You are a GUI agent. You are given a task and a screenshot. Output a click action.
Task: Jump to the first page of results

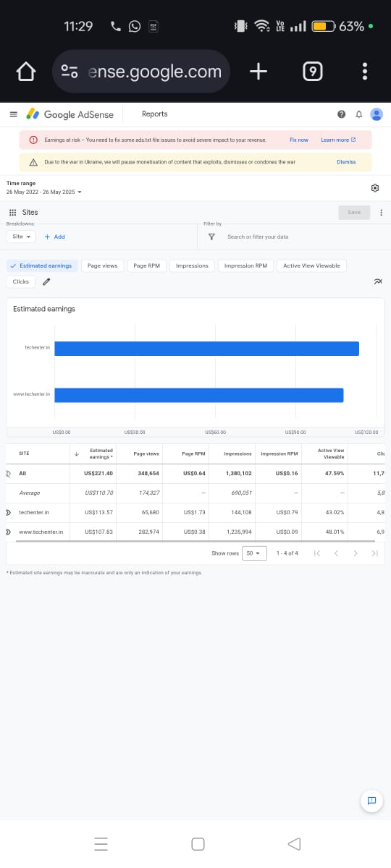[316, 553]
